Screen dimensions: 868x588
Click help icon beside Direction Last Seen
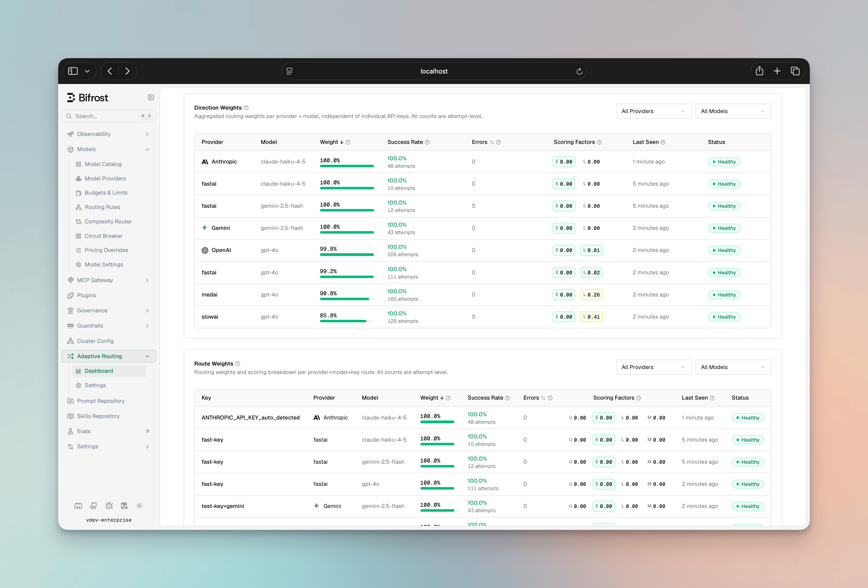tap(663, 142)
